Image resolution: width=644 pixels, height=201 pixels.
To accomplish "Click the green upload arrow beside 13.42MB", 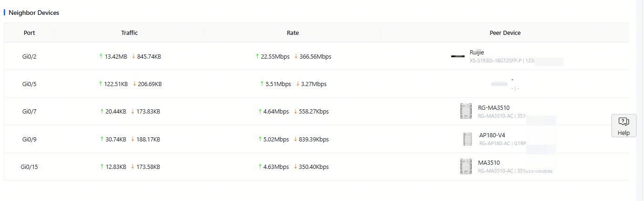I will (101, 56).
